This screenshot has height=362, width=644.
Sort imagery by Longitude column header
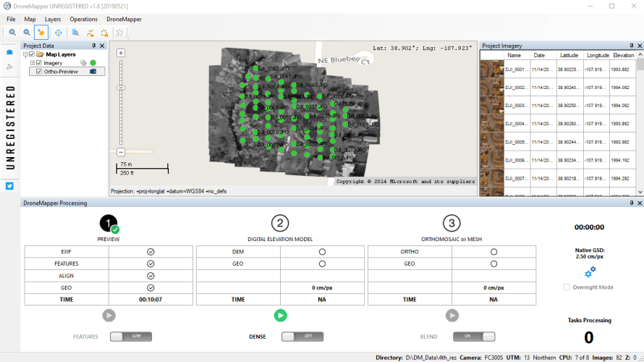coord(598,55)
